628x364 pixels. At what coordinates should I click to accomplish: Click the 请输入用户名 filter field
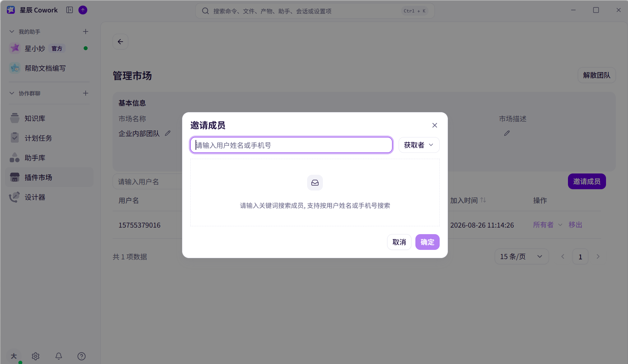(148, 182)
